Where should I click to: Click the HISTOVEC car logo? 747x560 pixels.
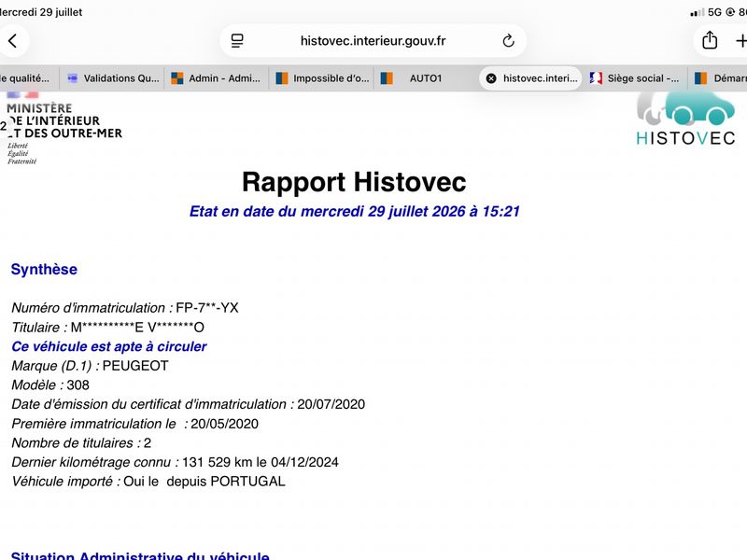[685, 119]
